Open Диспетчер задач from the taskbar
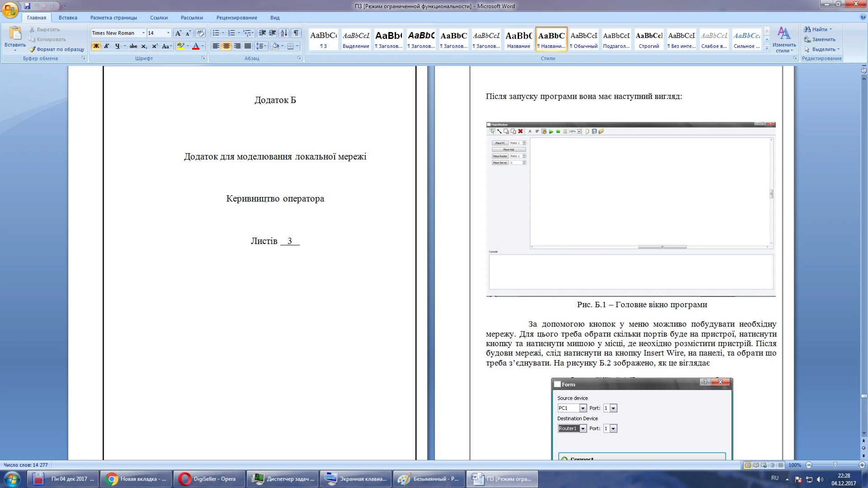This screenshot has height=488, width=868. [x=283, y=479]
